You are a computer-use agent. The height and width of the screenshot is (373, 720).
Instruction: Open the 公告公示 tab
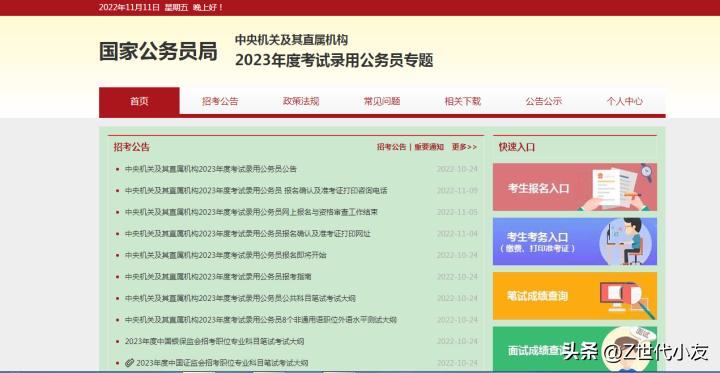tap(544, 101)
